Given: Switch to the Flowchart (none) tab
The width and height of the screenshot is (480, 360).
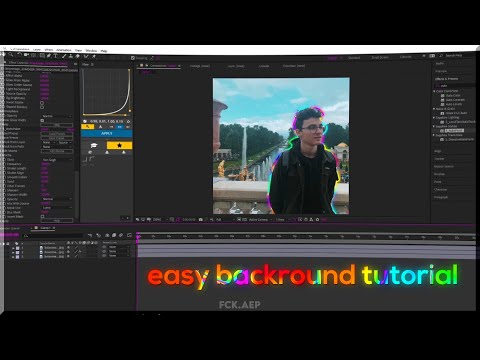Looking at the screenshot, I should tap(294, 66).
